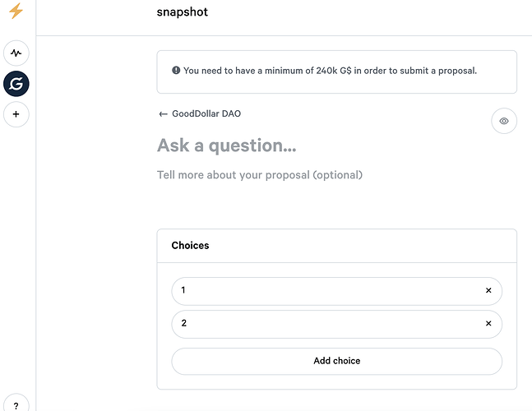532x411 pixels.
Task: Click inside the choice 1 input field
Action: pyautogui.click(x=327, y=291)
